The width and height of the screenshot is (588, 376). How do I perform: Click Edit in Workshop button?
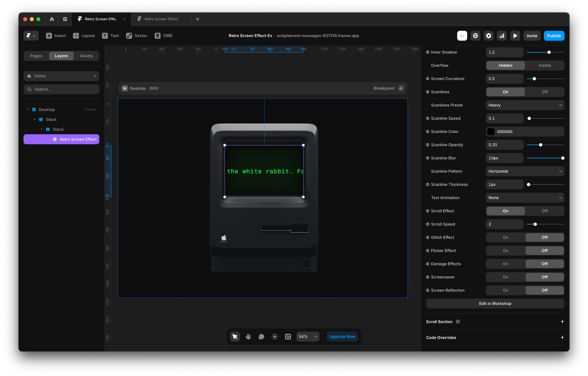[495, 303]
